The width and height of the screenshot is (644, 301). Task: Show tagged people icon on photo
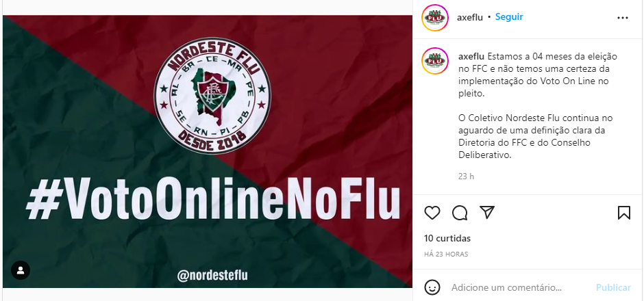[21, 270]
